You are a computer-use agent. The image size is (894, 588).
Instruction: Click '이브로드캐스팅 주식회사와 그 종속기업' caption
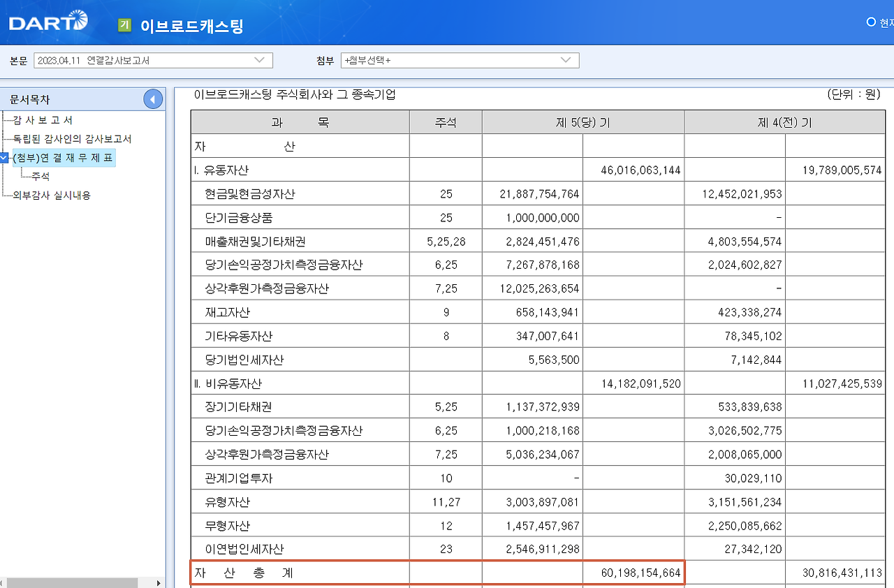click(295, 94)
